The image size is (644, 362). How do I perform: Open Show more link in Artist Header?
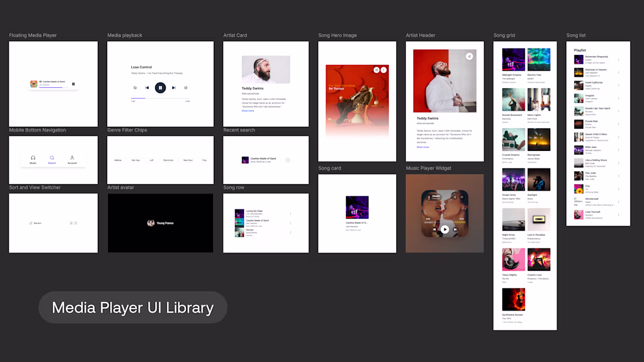coord(423,147)
